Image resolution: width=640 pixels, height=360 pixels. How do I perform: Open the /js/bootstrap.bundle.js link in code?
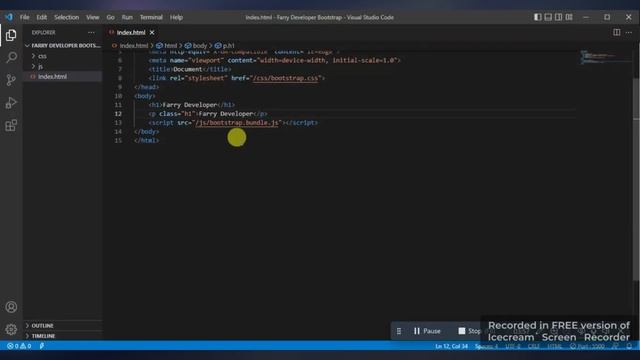(x=237, y=122)
